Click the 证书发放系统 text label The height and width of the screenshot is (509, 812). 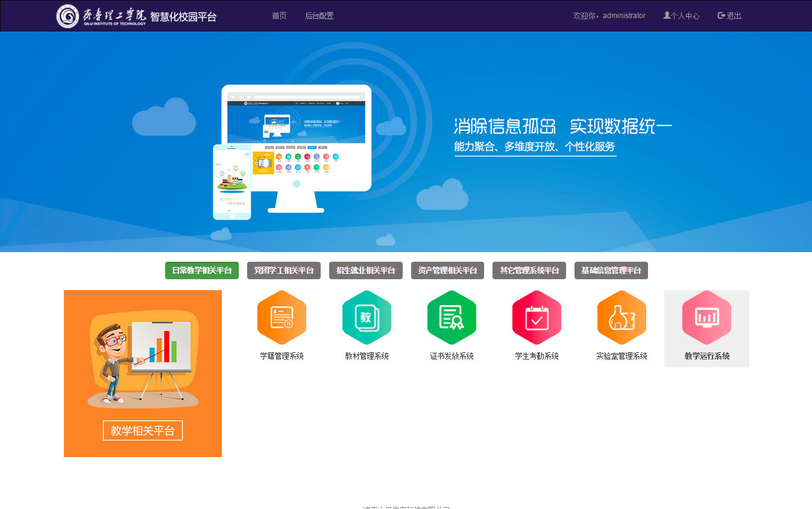click(452, 356)
